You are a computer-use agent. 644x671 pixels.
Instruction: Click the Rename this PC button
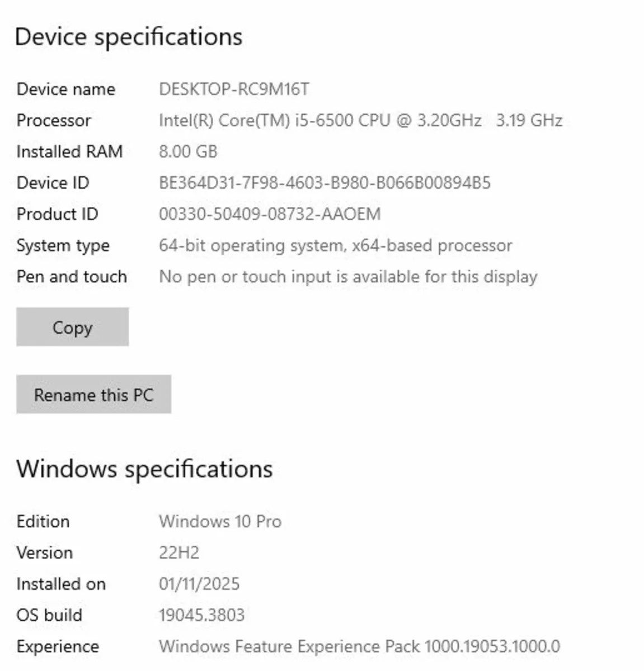point(93,394)
